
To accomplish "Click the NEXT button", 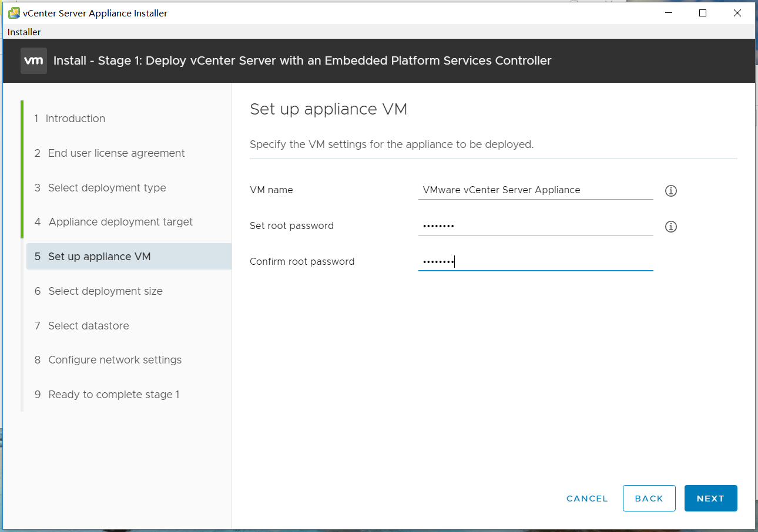I will coord(711,499).
